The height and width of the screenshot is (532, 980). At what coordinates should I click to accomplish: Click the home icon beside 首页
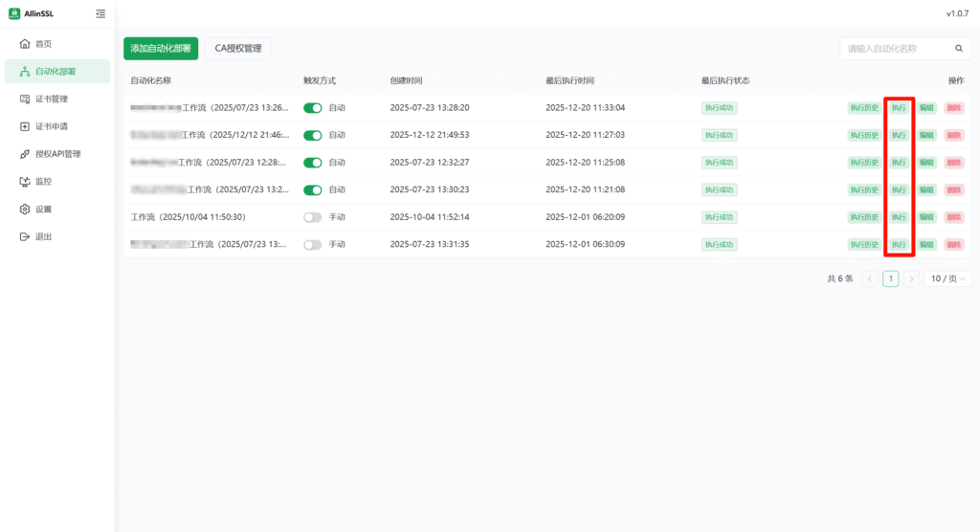pyautogui.click(x=25, y=44)
